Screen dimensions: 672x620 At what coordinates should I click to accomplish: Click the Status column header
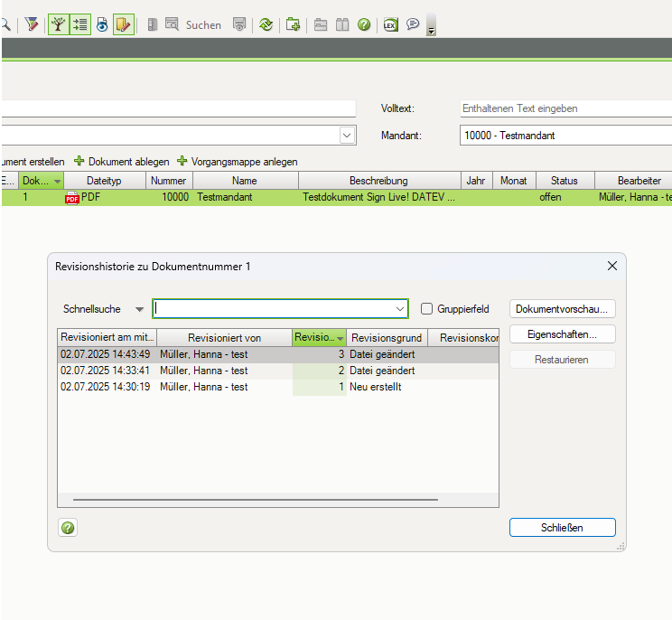click(565, 181)
